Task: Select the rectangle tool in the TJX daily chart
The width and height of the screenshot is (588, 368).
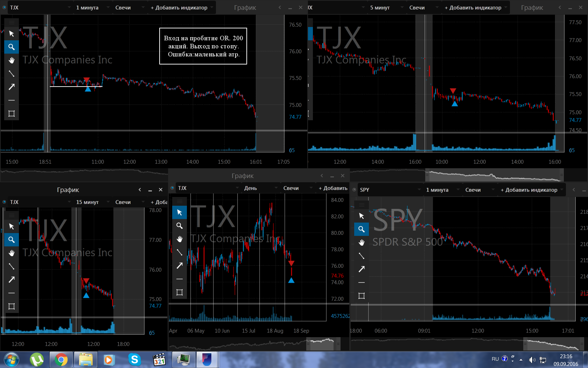Action: point(180,292)
